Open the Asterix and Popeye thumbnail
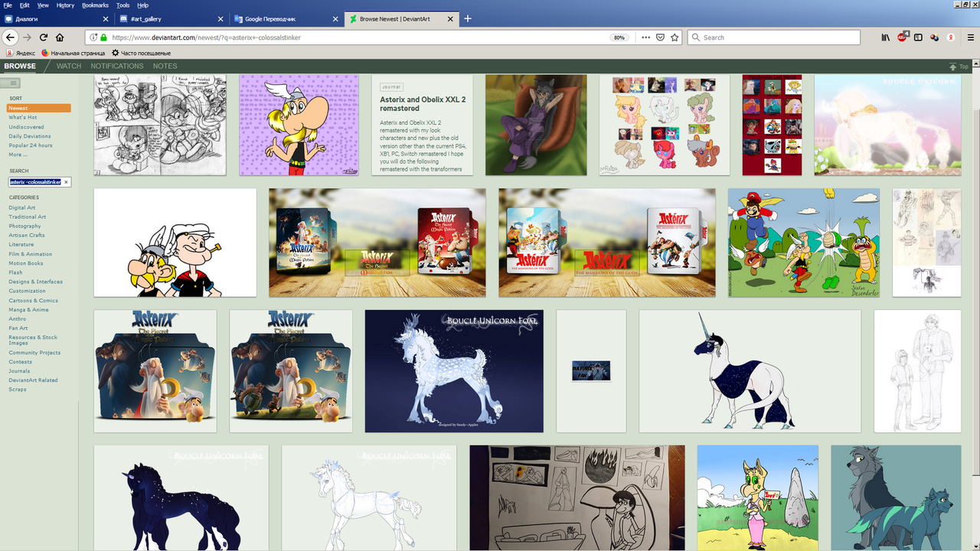 pyautogui.click(x=175, y=243)
